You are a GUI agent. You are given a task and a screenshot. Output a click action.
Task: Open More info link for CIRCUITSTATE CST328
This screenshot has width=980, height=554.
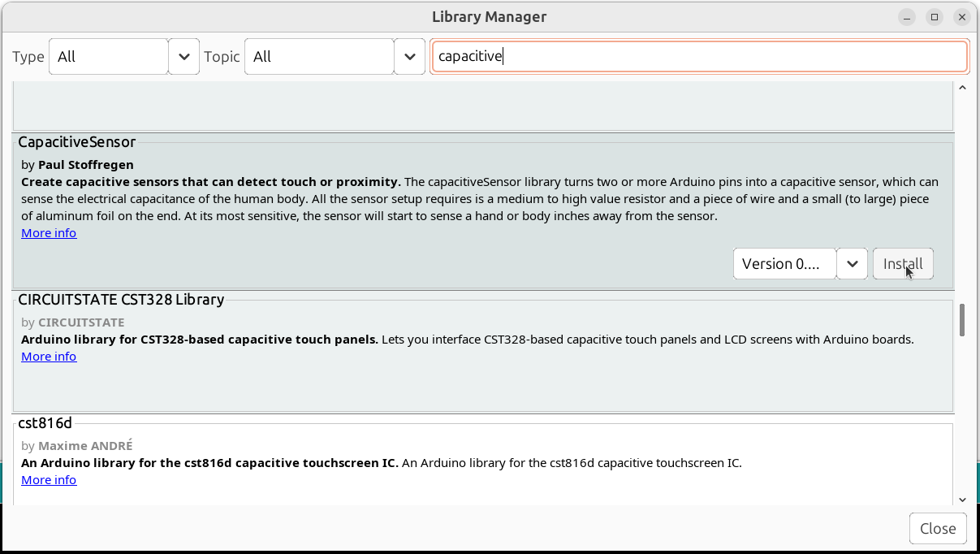tap(49, 357)
